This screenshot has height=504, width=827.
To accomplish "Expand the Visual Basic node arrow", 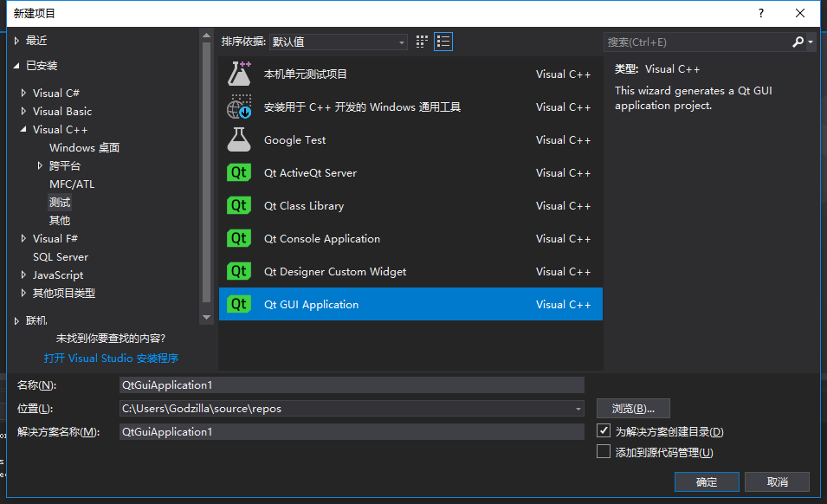I will pyautogui.click(x=23, y=111).
